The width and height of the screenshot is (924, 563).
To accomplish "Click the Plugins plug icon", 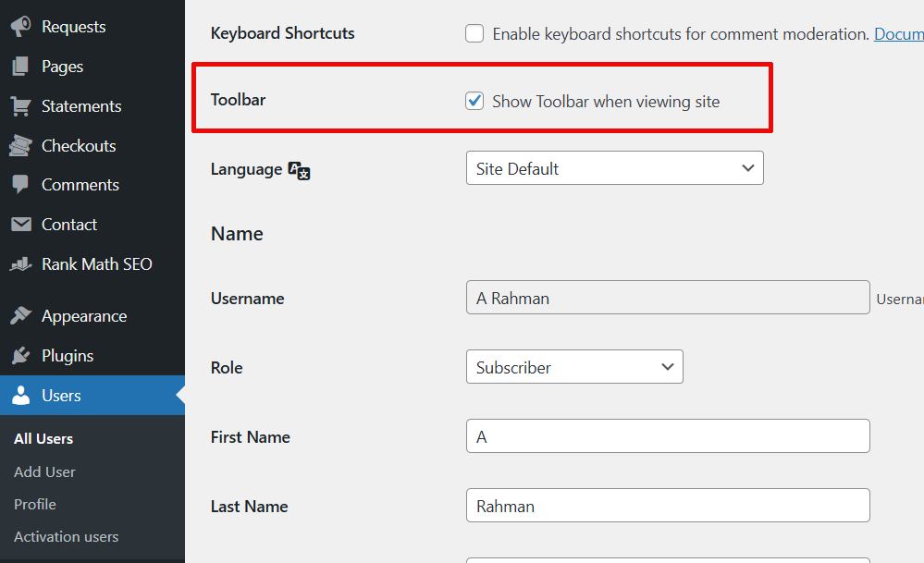I will [20, 355].
